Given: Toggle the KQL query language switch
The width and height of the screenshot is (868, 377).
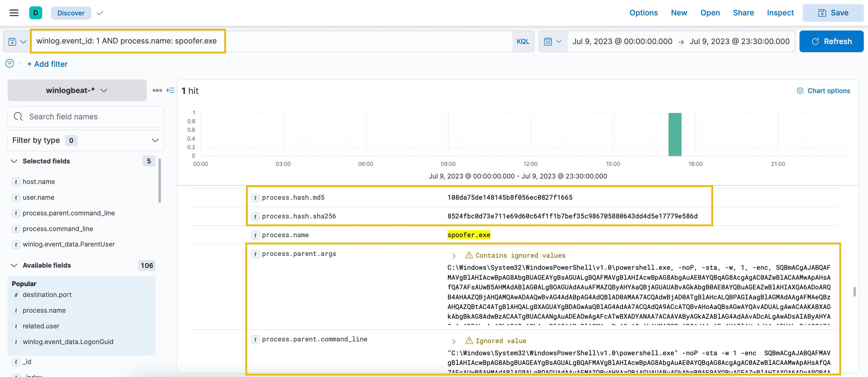Looking at the screenshot, I should 523,41.
